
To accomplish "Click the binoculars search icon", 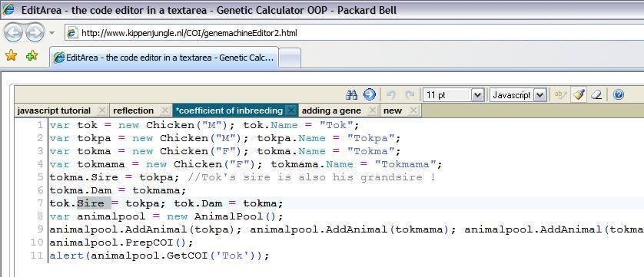I will point(351,95).
